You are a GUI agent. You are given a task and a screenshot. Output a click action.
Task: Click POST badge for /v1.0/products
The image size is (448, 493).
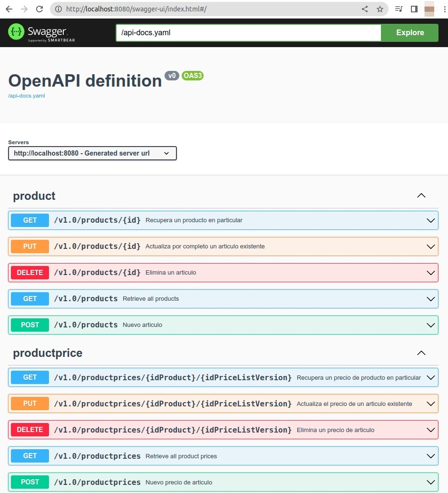(x=30, y=325)
